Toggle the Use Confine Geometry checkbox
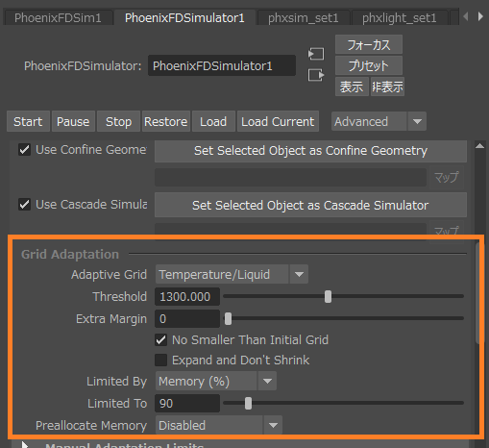Image resolution: width=489 pixels, height=448 pixels. (25, 150)
